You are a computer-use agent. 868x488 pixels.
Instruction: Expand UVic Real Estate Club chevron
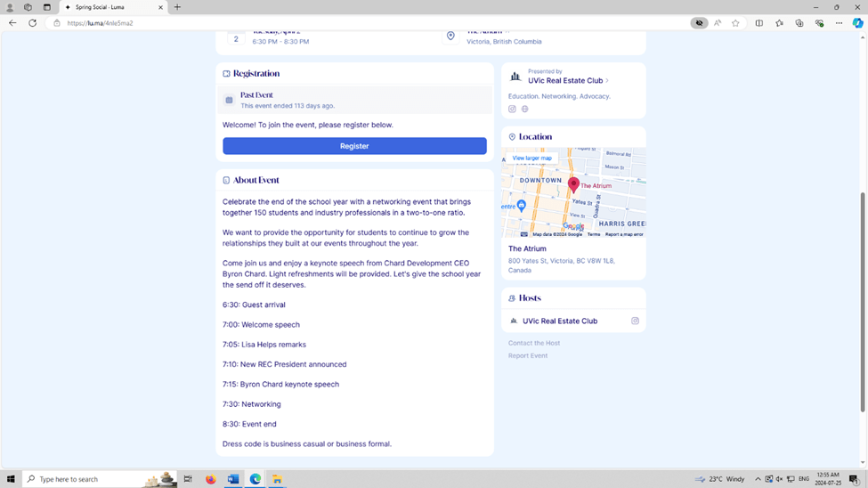[607, 80]
